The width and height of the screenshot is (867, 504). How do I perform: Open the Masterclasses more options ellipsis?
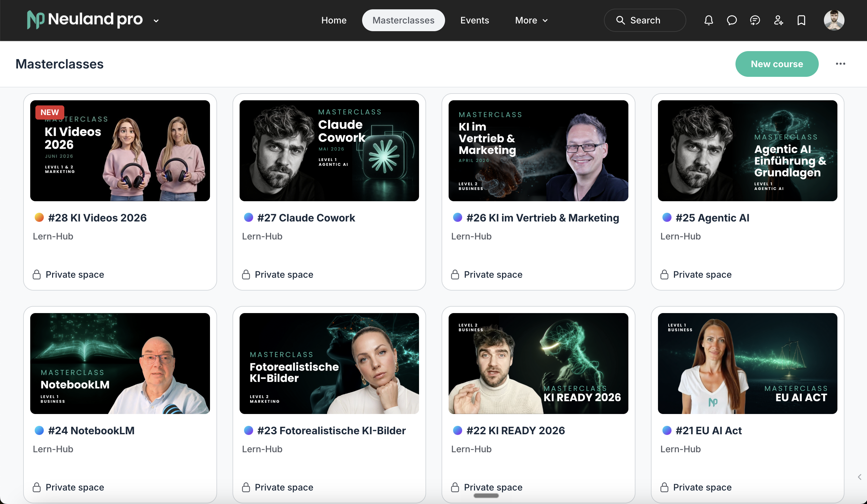[840, 64]
